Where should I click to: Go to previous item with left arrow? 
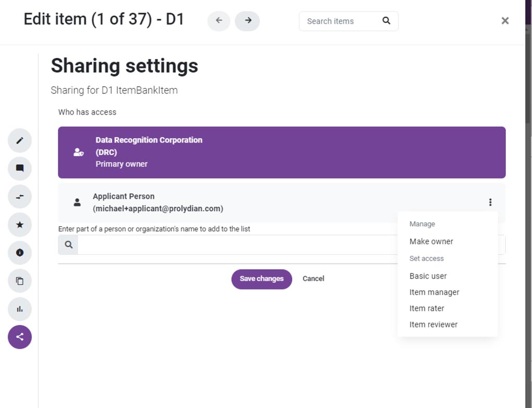click(x=219, y=21)
